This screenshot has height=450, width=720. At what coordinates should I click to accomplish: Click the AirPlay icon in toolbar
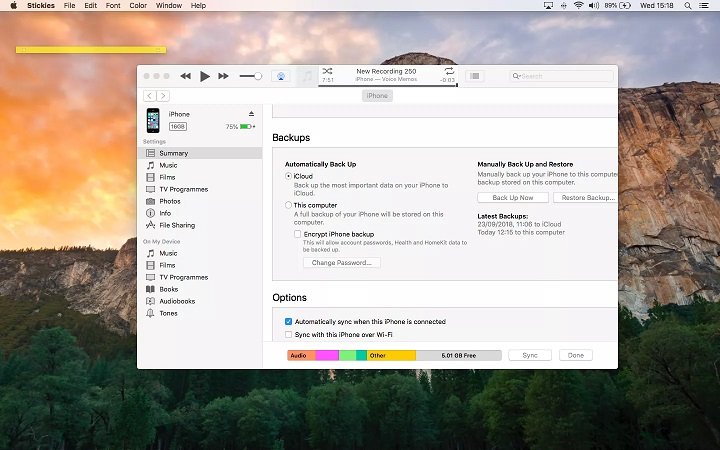pyautogui.click(x=281, y=76)
